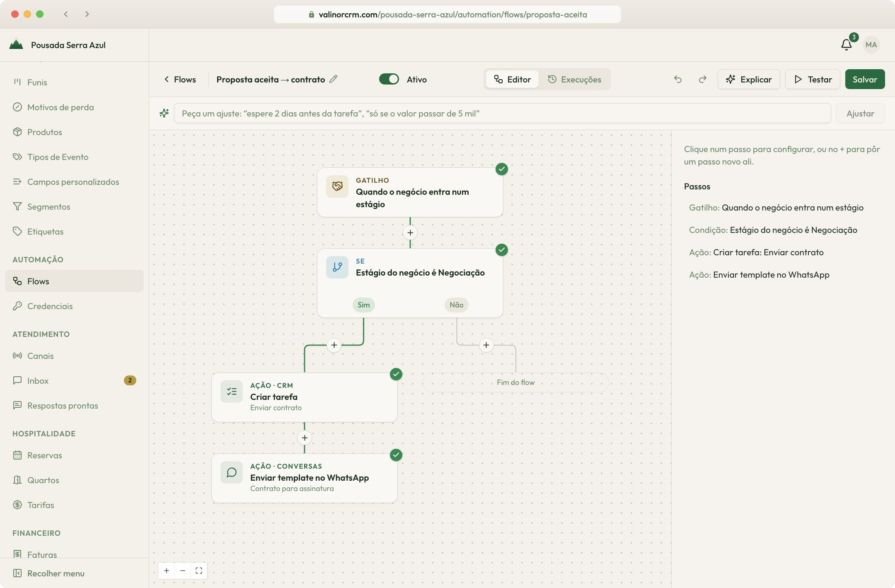895x588 pixels.
Task: Select the Fim do flow placeholder
Action: tap(515, 382)
